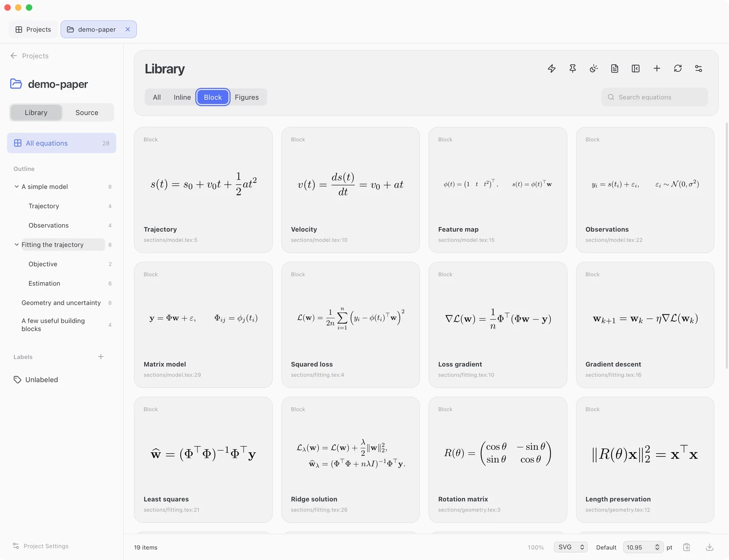Select the 'A few useful building blocks' section

click(x=62, y=325)
